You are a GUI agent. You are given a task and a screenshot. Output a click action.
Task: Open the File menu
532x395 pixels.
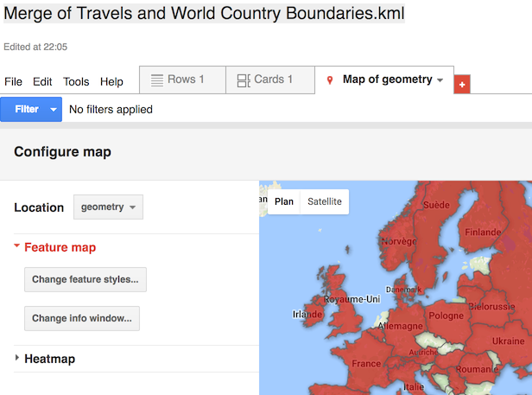(x=14, y=82)
